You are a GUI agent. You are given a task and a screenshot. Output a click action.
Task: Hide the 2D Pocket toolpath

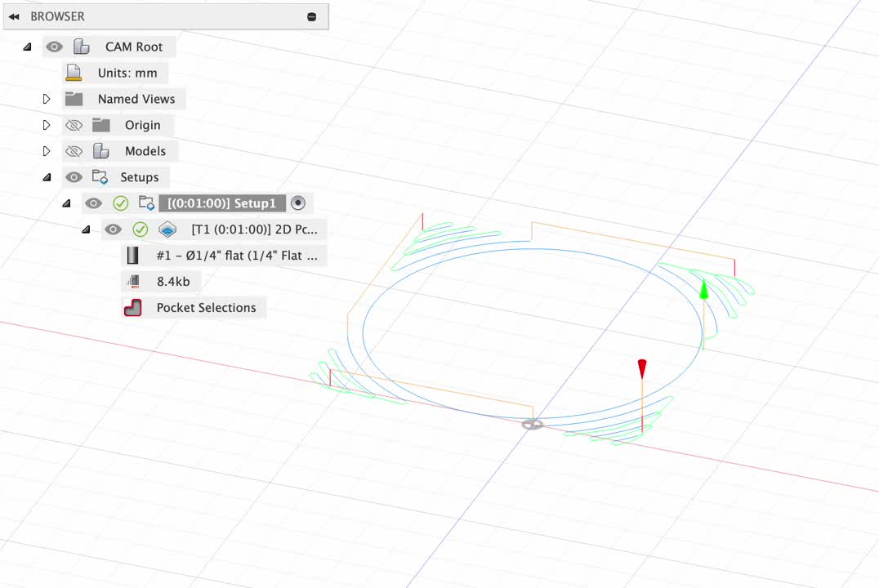pyautogui.click(x=113, y=229)
